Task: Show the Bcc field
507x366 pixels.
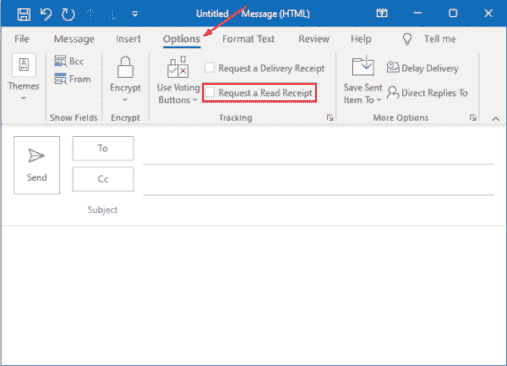Action: pyautogui.click(x=69, y=61)
